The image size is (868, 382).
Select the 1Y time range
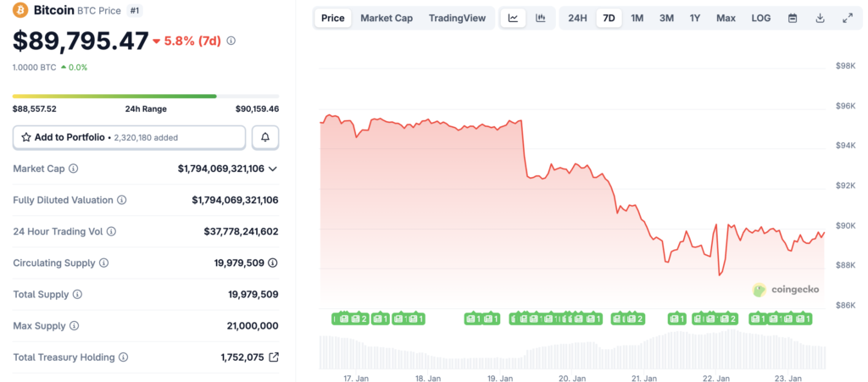pyautogui.click(x=695, y=18)
